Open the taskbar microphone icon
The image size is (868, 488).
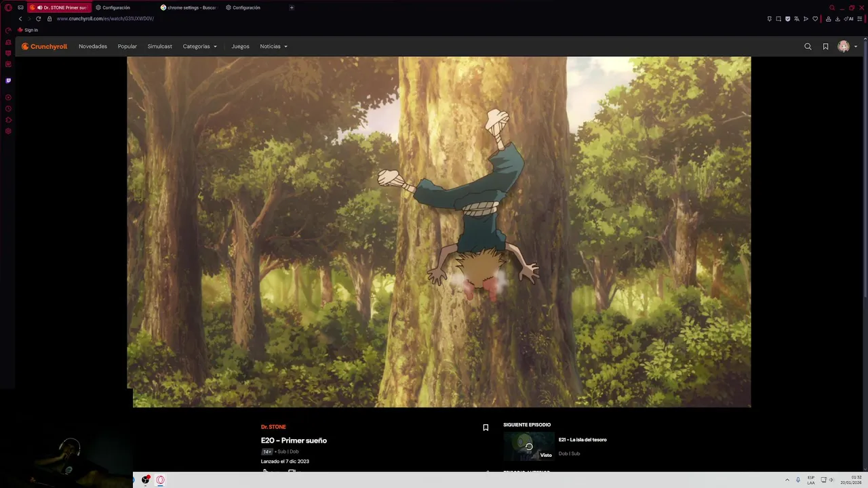pyautogui.click(x=798, y=480)
